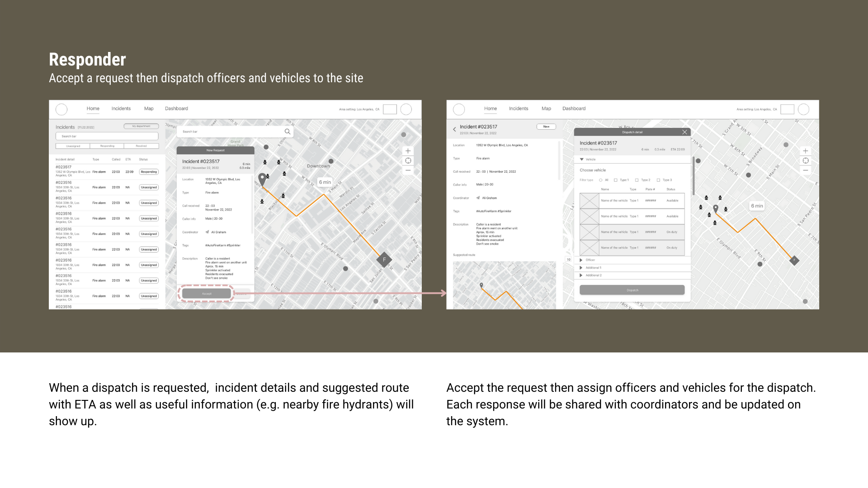The height and width of the screenshot is (488, 868).
Task: Open Map tab in left screen
Action: 149,108
